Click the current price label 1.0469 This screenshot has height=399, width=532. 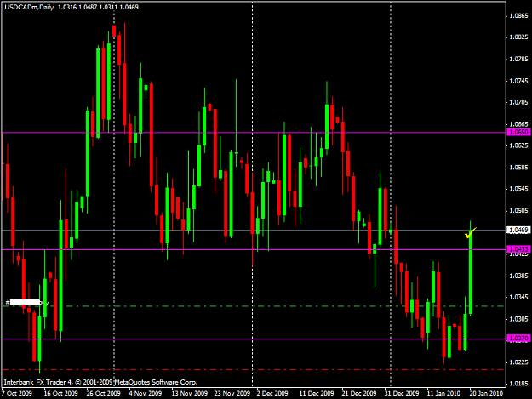[x=518, y=231]
